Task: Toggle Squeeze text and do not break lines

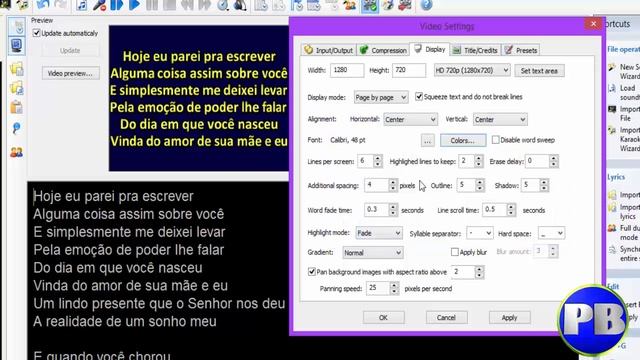Action: point(419,97)
